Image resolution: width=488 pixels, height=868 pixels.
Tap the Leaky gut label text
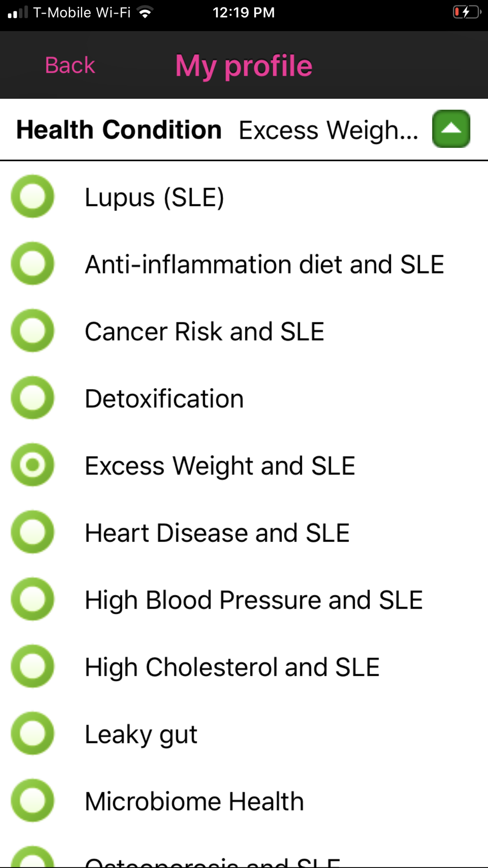click(x=141, y=735)
